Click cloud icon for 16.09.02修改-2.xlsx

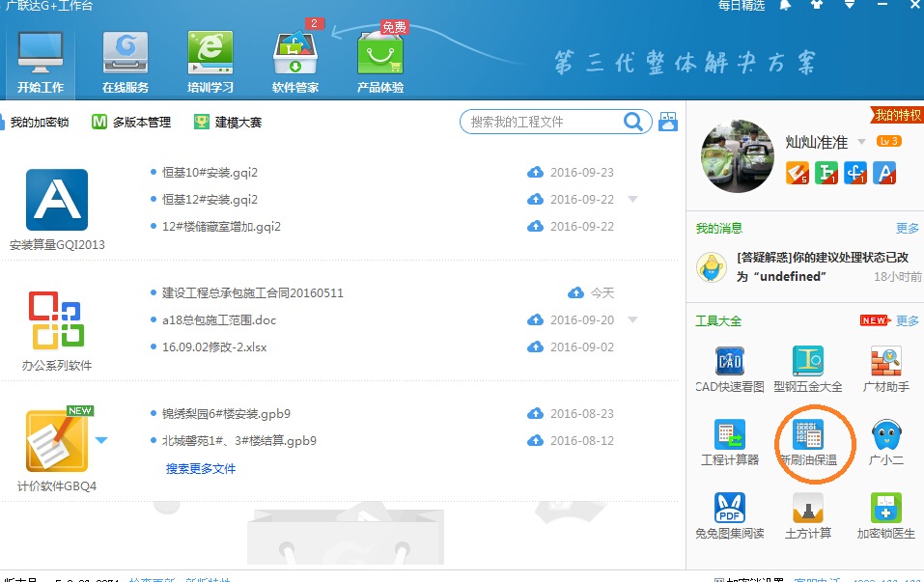click(x=535, y=346)
